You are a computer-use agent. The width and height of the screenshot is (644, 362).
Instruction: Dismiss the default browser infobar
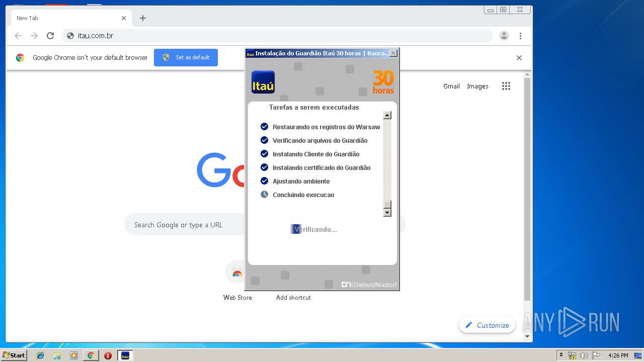click(x=519, y=58)
